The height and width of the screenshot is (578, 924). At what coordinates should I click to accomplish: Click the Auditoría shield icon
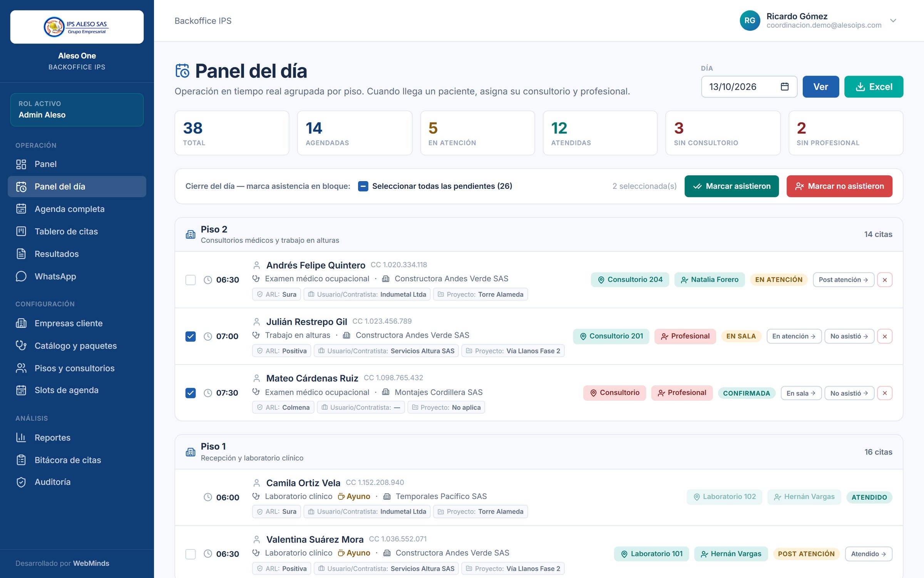click(x=21, y=482)
